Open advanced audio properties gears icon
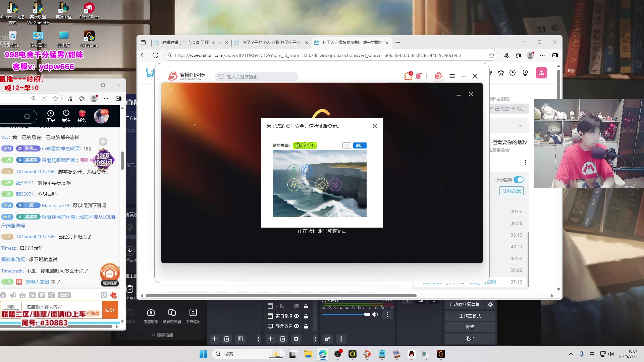644x362 pixels. pyautogui.click(x=327, y=339)
